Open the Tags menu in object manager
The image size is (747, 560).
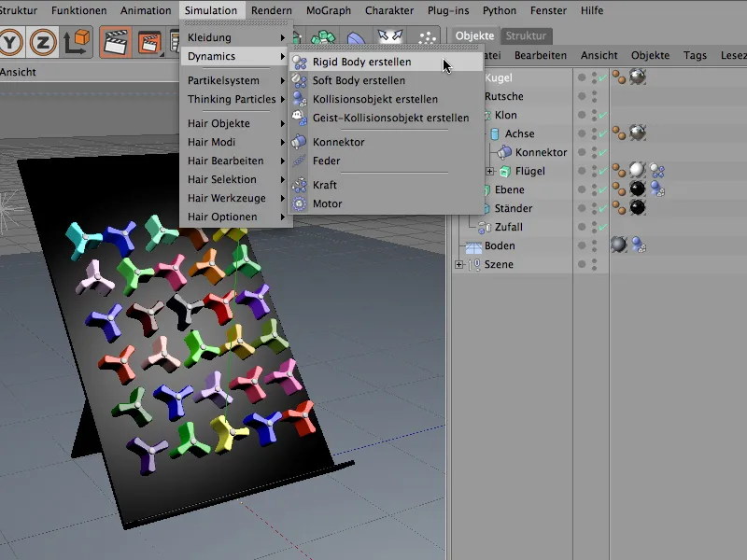point(695,56)
